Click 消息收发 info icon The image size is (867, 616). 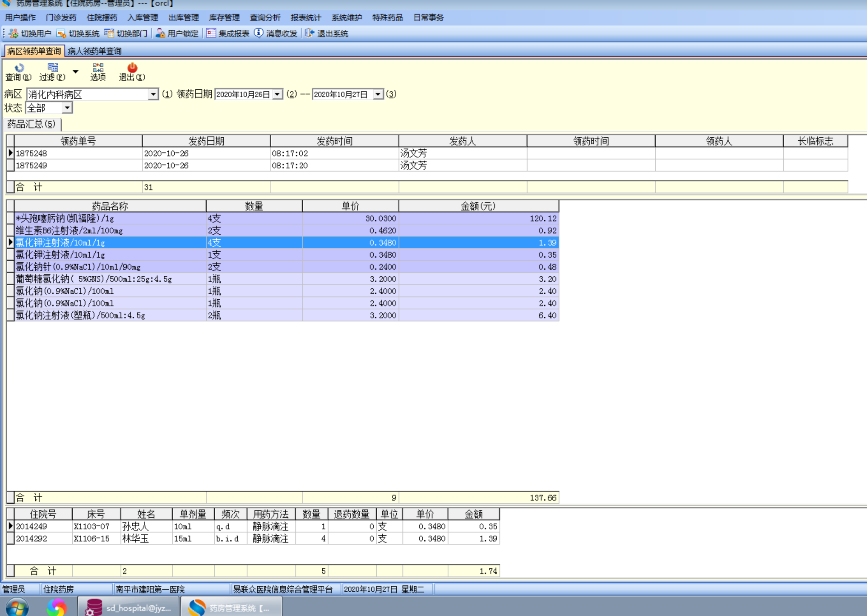[x=259, y=33]
